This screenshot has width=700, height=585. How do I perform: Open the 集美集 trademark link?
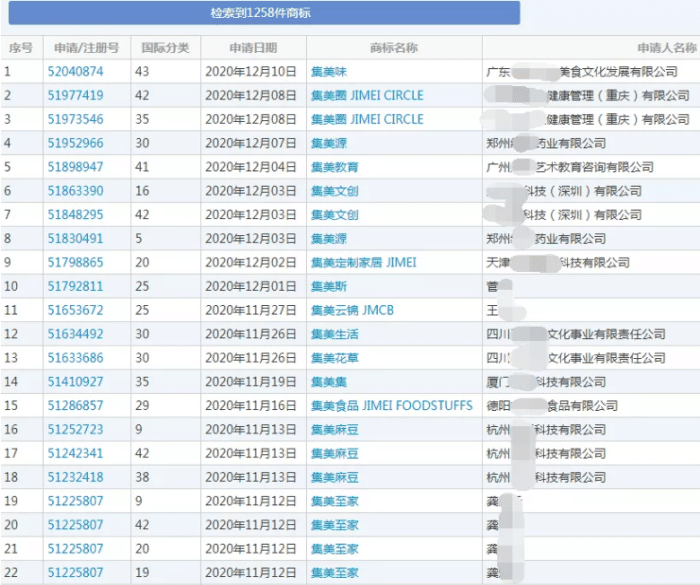pos(329,382)
